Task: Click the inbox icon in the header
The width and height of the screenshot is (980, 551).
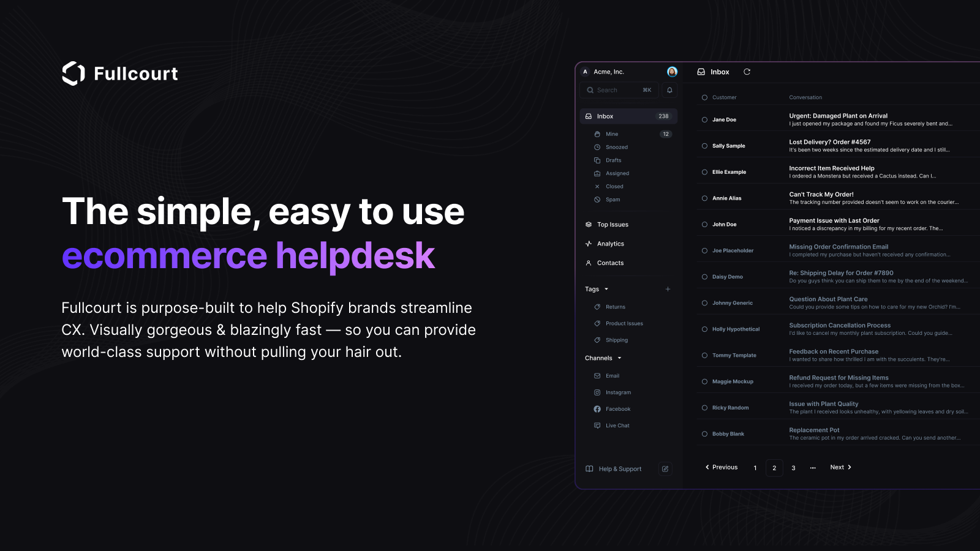Action: pyautogui.click(x=701, y=72)
